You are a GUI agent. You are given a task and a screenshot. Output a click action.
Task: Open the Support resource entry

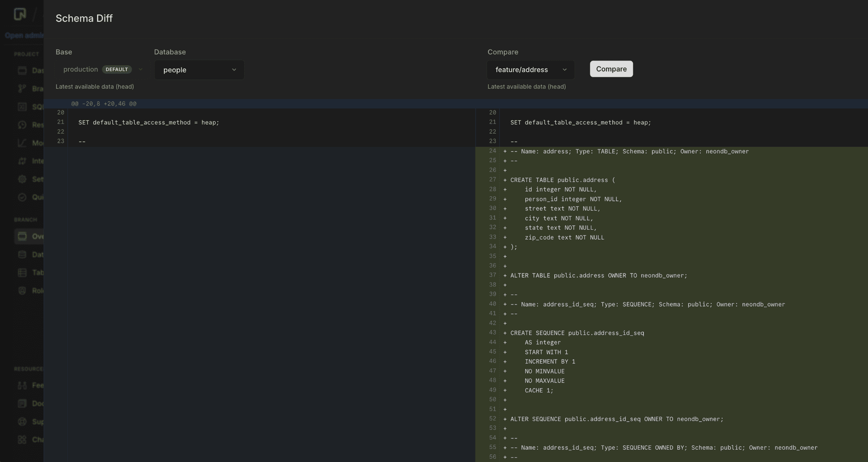(23, 421)
